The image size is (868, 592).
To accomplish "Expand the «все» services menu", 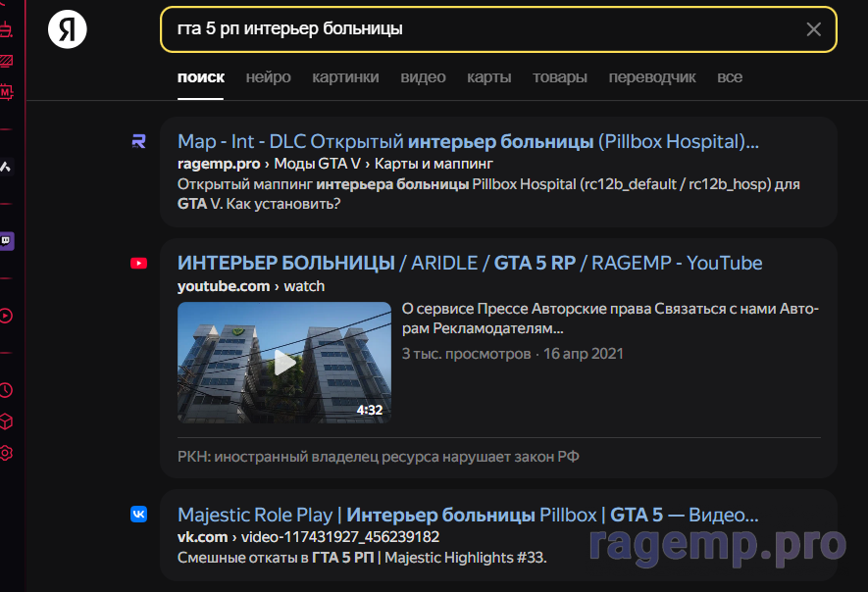I will click(x=730, y=77).
